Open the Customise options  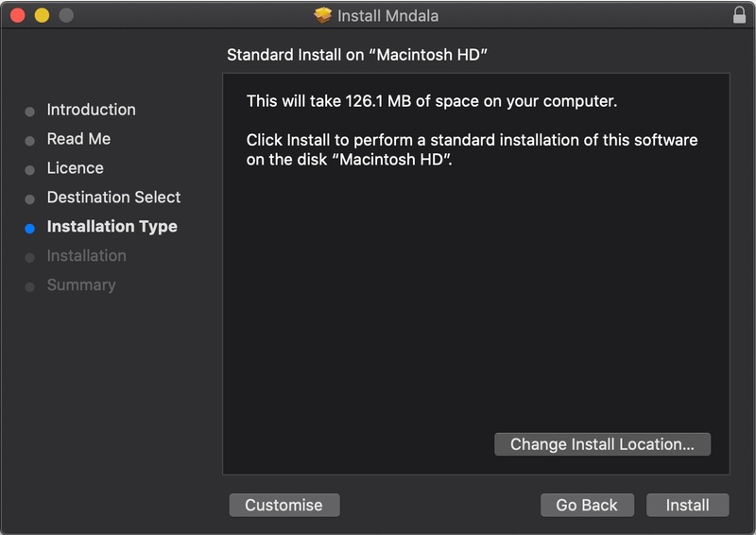283,505
